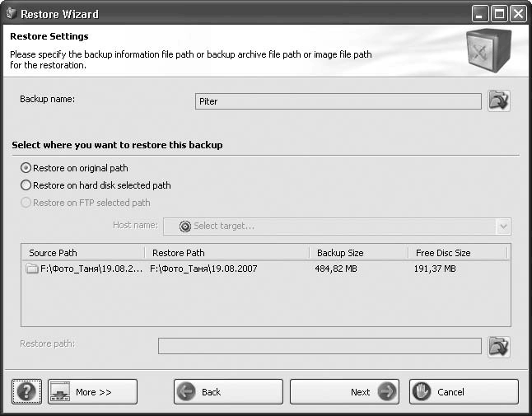This screenshot has width=532, height=416.
Task: Click the folder icon in the Source Path row
Action: point(32,269)
